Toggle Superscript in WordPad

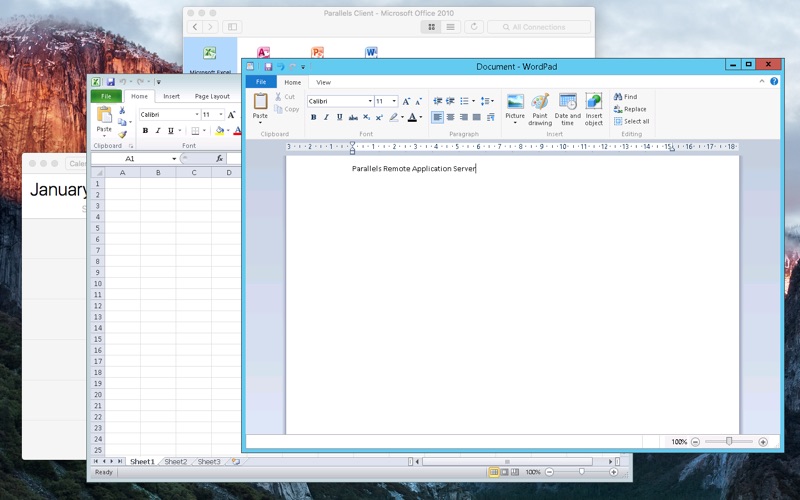tap(379, 117)
